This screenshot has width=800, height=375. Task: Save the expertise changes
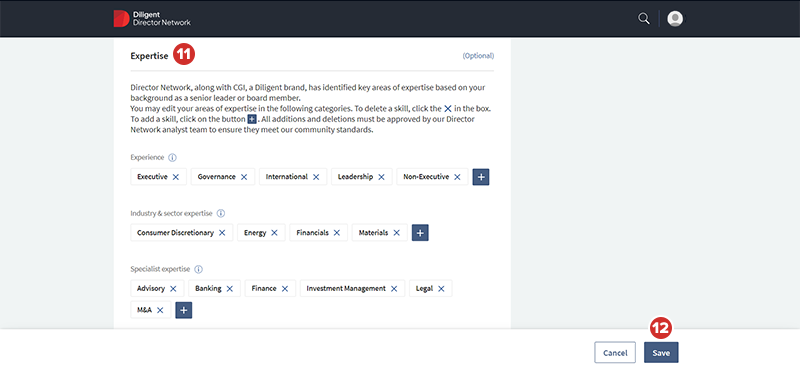pyautogui.click(x=661, y=353)
